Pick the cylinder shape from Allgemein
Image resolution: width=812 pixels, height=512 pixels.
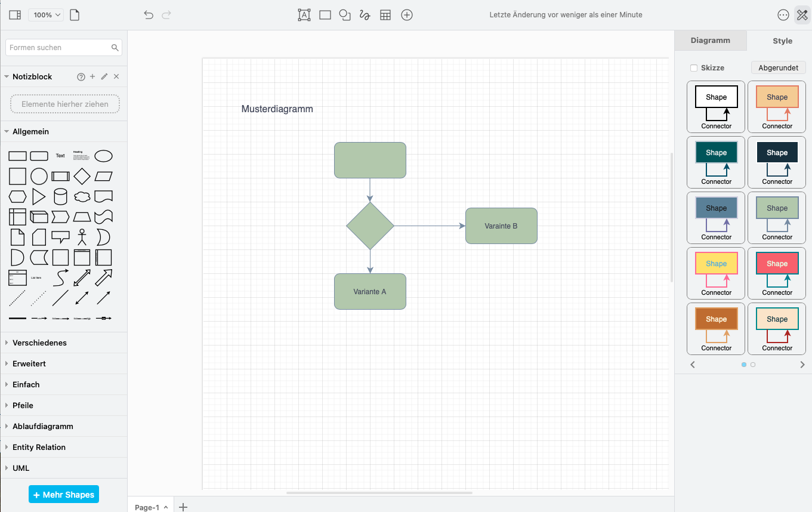pyautogui.click(x=60, y=196)
